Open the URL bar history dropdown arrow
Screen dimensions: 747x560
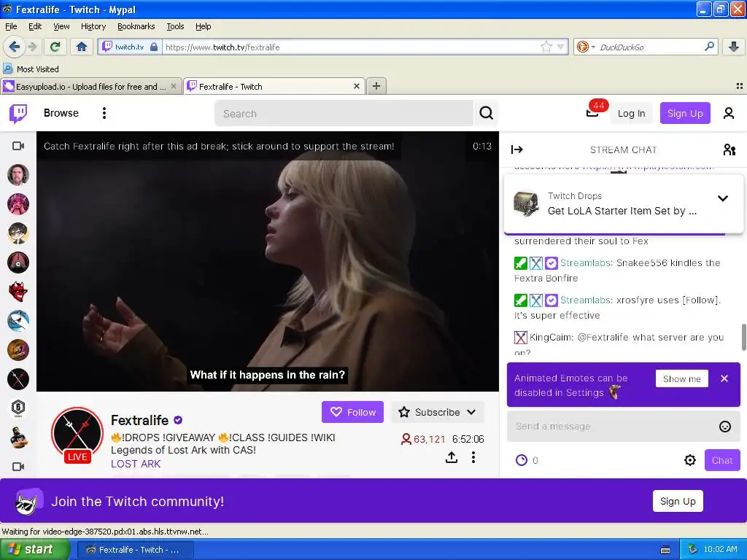click(561, 47)
